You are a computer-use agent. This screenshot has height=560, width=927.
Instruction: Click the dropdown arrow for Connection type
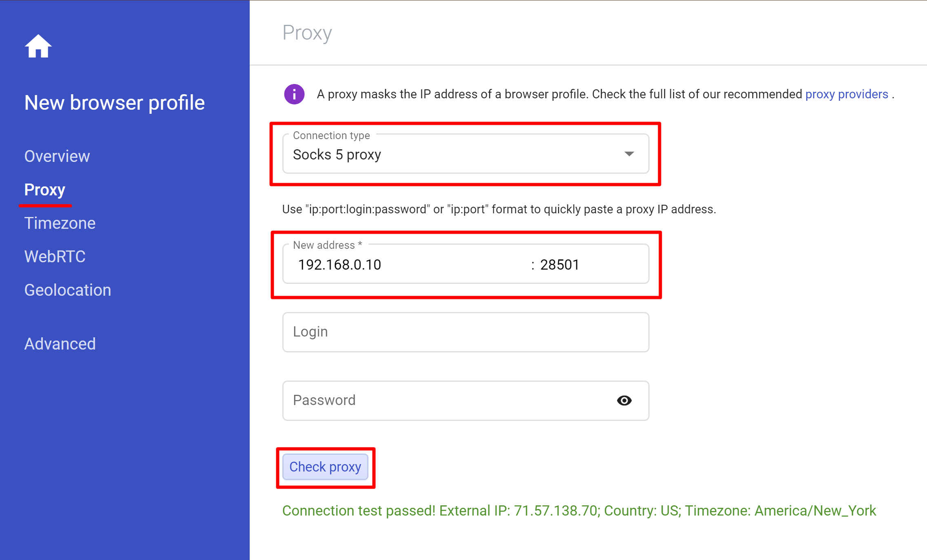[629, 154]
